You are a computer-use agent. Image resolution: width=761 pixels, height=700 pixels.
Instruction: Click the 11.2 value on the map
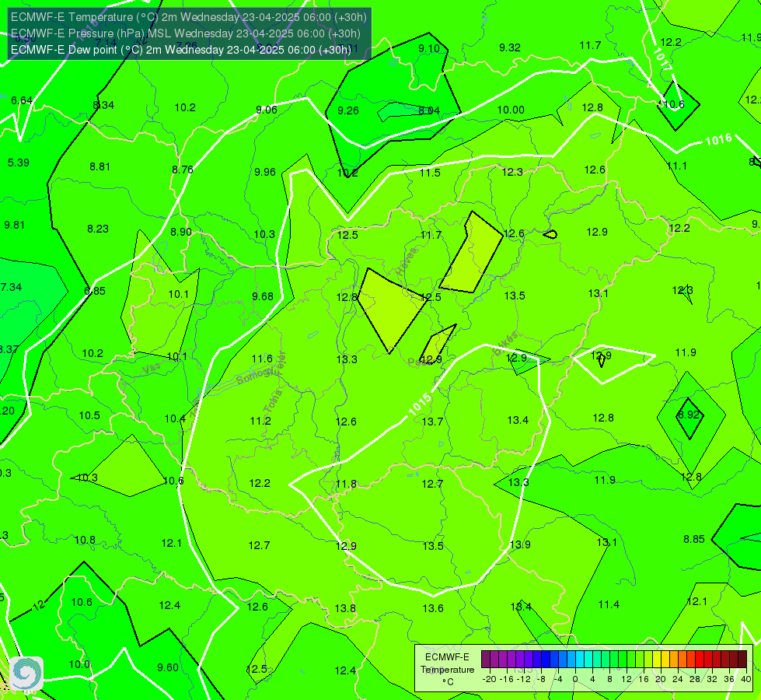[260, 421]
